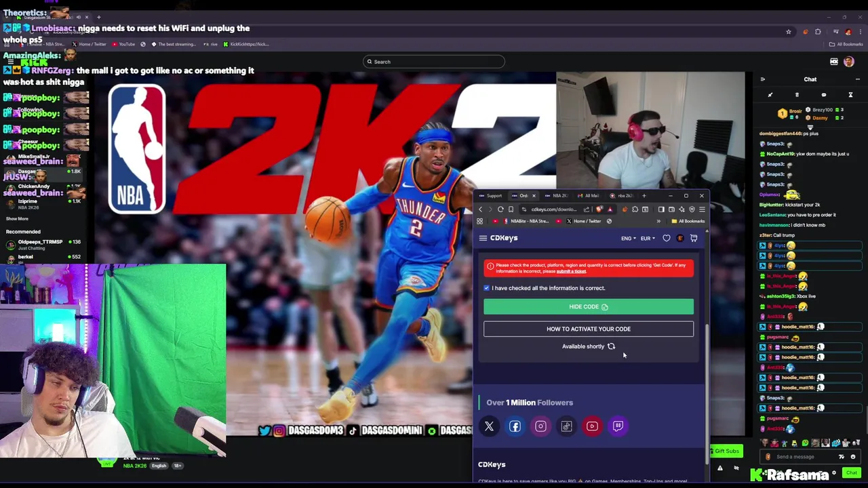868x488 pixels.
Task: Open Kick profile avatar at top right
Action: pos(849,62)
